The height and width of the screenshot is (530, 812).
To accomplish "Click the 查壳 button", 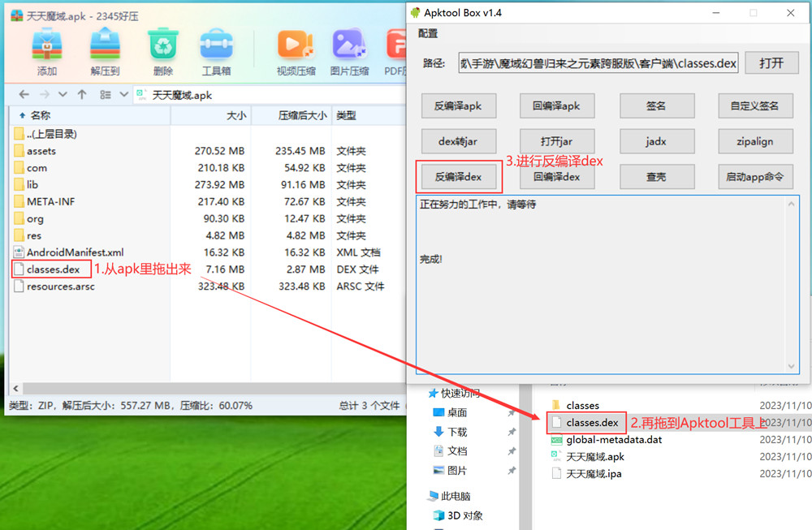I will click(x=656, y=177).
